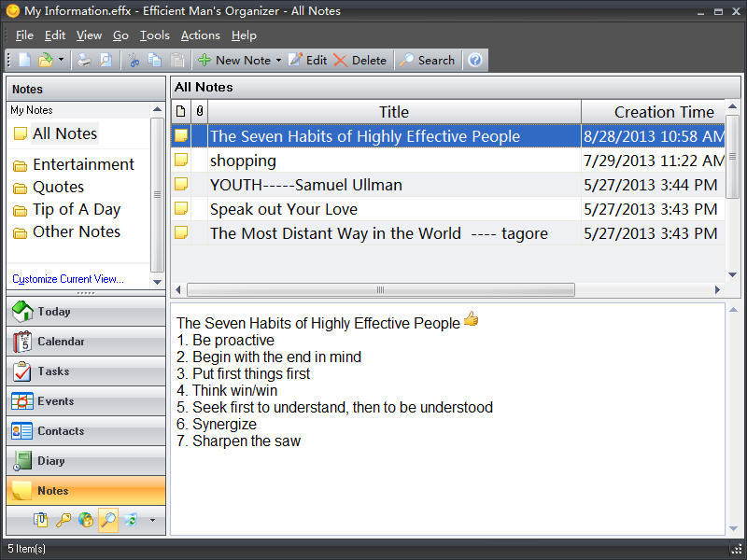Open the Entertainment folder
Image resolution: width=747 pixels, height=560 pixels.
click(x=83, y=164)
